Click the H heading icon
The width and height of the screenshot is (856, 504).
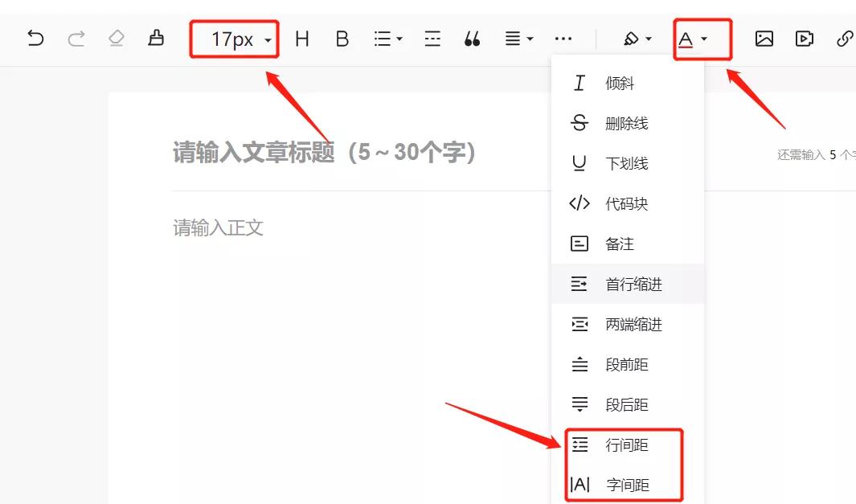point(301,38)
